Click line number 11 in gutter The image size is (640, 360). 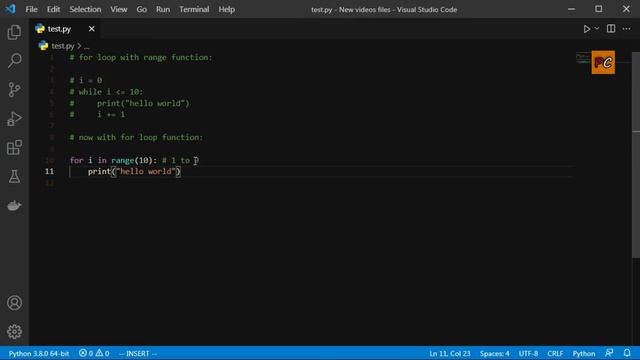49,171
